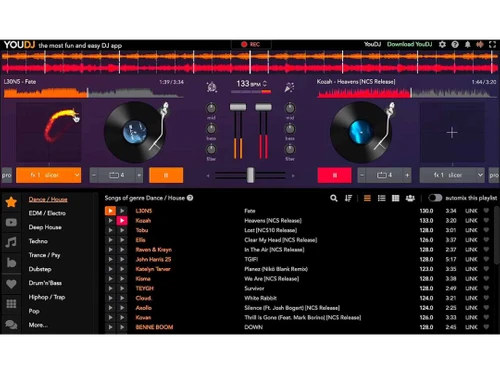Open liked songs heart sidebar icon
This screenshot has width=500, height=375.
pyautogui.click(x=11, y=284)
